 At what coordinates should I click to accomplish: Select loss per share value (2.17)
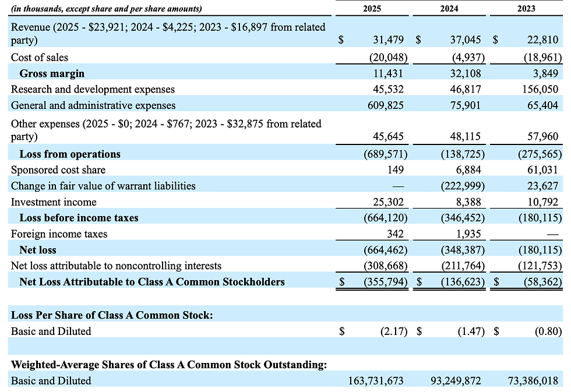pyautogui.click(x=394, y=331)
